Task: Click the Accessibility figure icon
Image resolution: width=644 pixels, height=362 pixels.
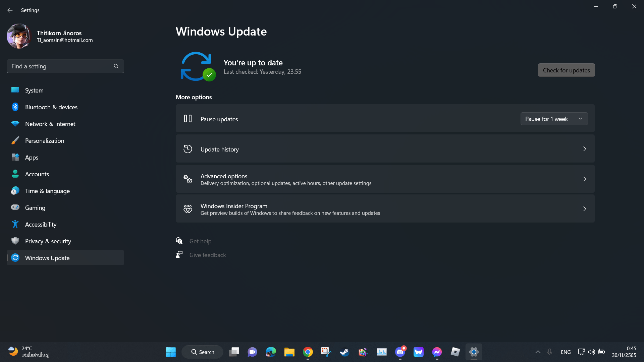Action: pos(15,224)
